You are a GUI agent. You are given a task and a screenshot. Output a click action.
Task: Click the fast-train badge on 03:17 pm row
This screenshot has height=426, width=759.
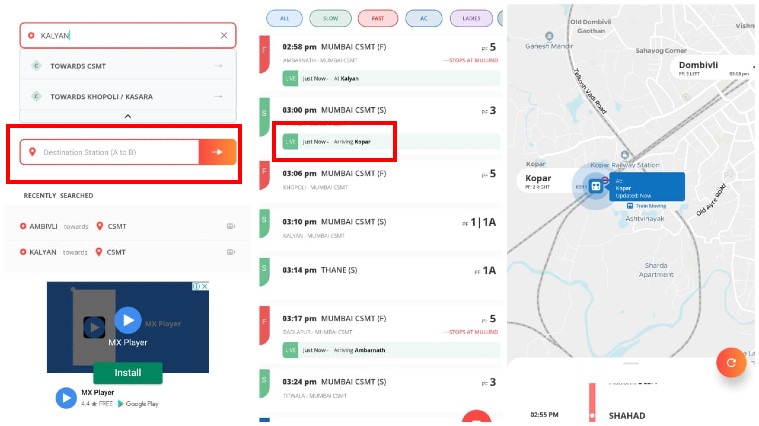pyautogui.click(x=264, y=325)
